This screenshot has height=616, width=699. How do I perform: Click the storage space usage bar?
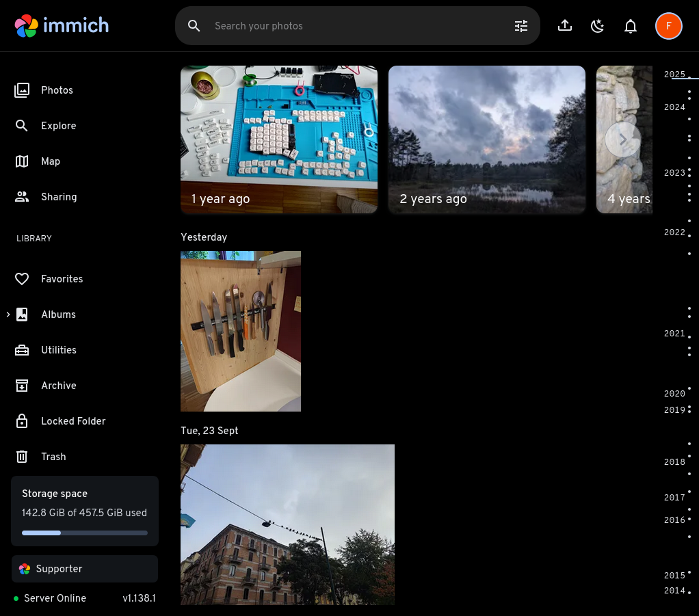pyautogui.click(x=85, y=533)
